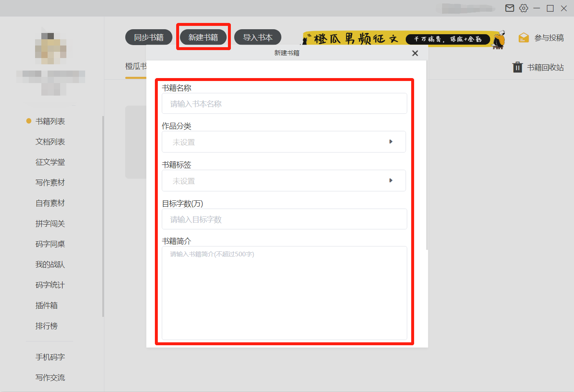The width and height of the screenshot is (574, 392).
Task: Click the arrow in 作品分类 field
Action: click(x=391, y=142)
